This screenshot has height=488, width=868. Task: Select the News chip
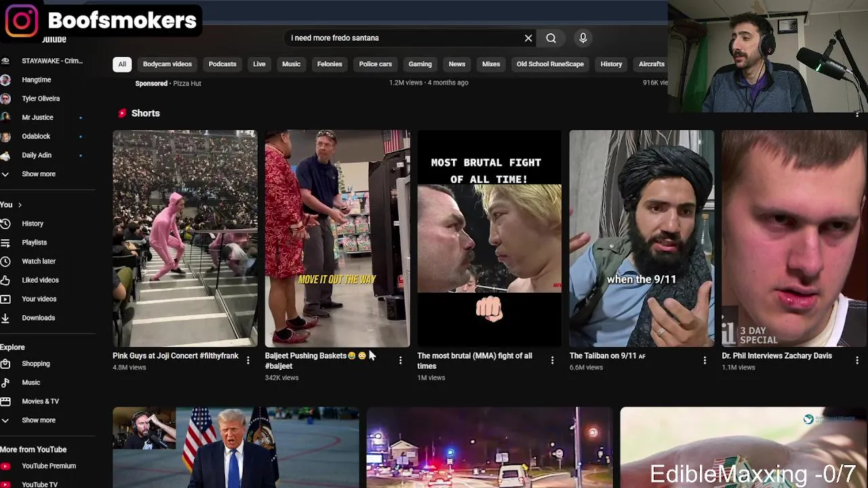457,64
